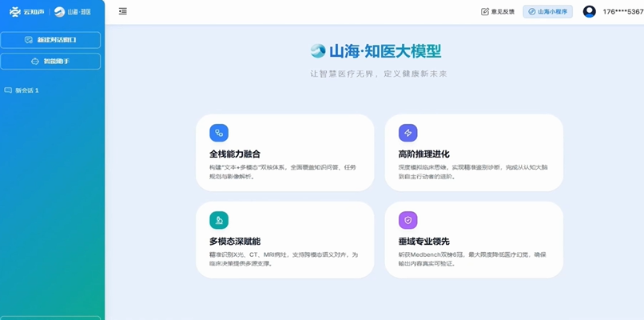Click the robot icon in 智能助手 button
644x320 pixels.
[x=34, y=62]
